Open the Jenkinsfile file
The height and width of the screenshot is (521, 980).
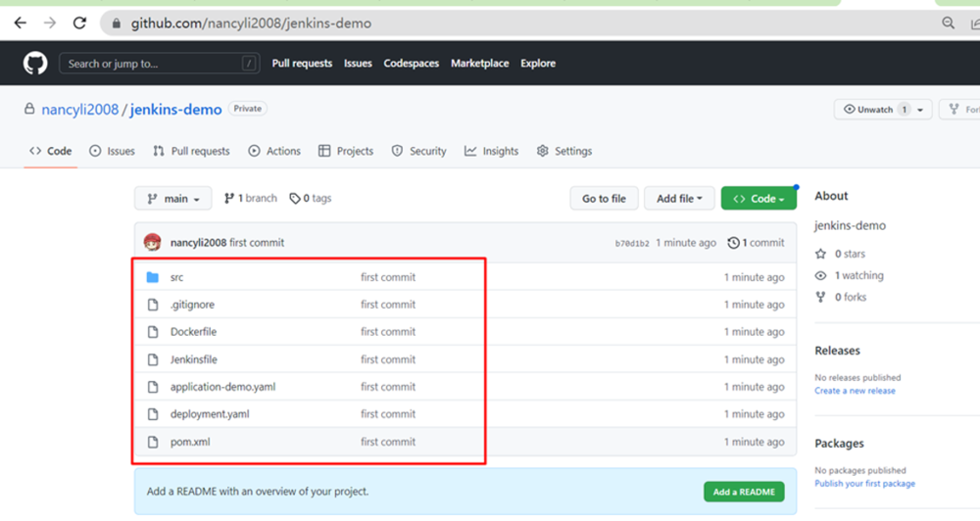pyautogui.click(x=193, y=359)
